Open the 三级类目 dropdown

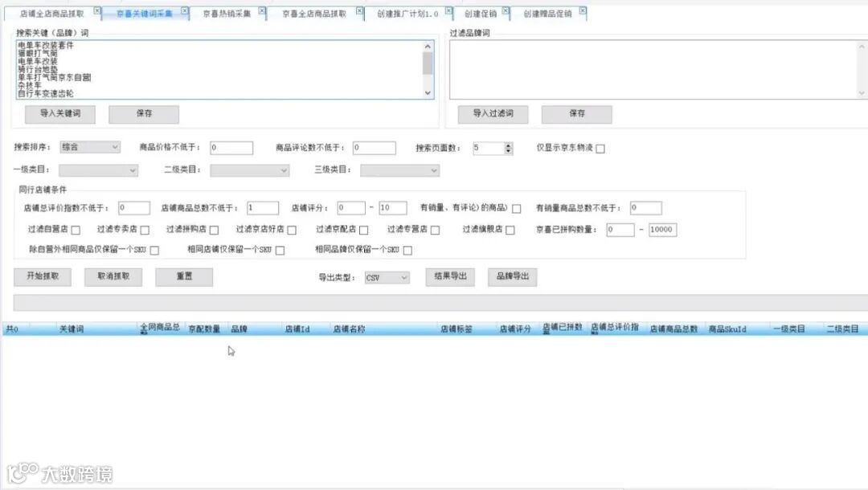pos(399,170)
